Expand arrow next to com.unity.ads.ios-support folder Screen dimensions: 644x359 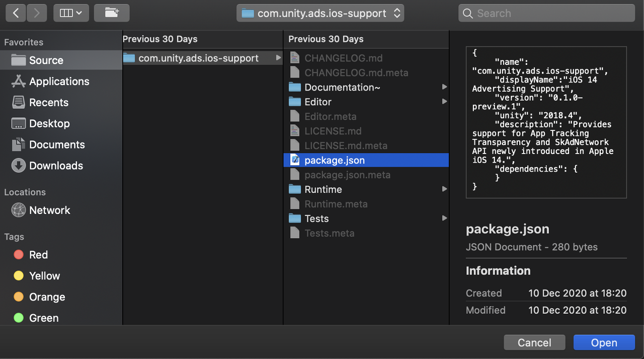click(278, 58)
